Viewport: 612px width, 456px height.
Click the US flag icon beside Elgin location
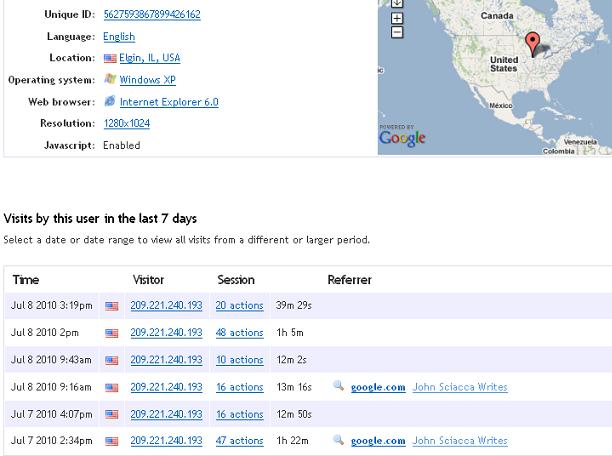110,59
